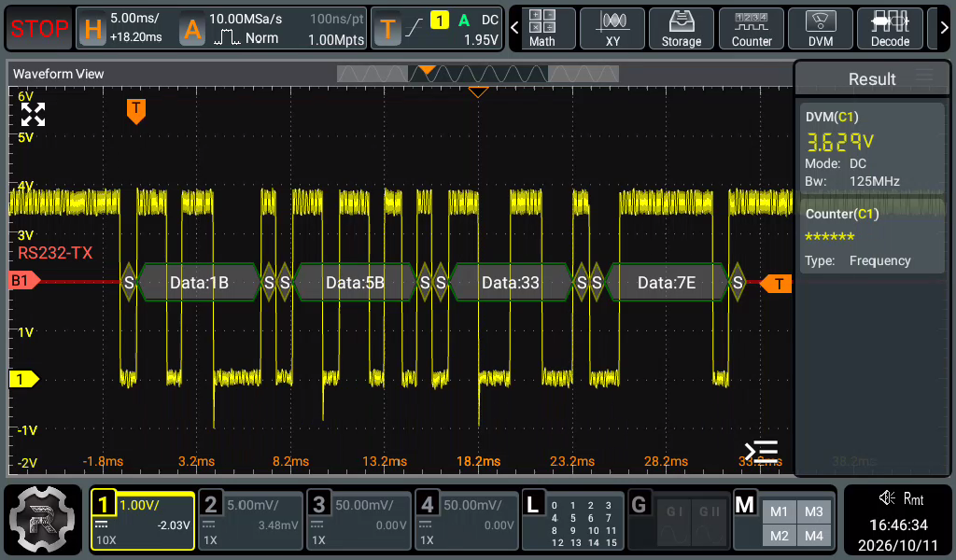Viewport: 956px width, 560px height.
Task: Toggle channel 2 on or off
Action: pyautogui.click(x=250, y=521)
